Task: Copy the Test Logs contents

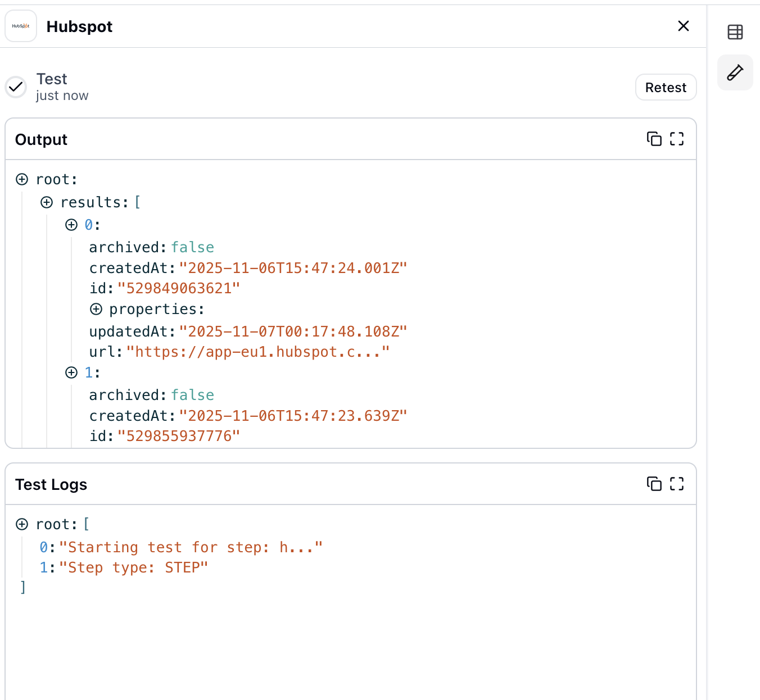Action: pos(654,484)
